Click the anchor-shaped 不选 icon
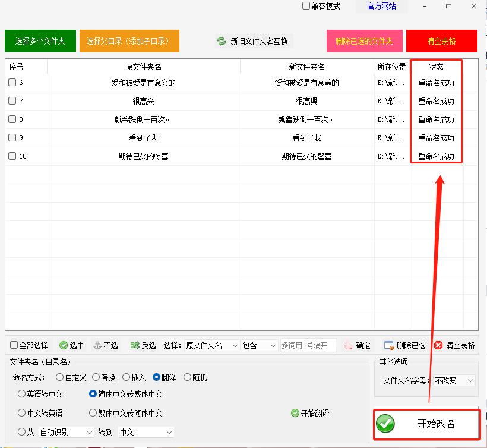This screenshot has width=487, height=448. click(x=97, y=345)
